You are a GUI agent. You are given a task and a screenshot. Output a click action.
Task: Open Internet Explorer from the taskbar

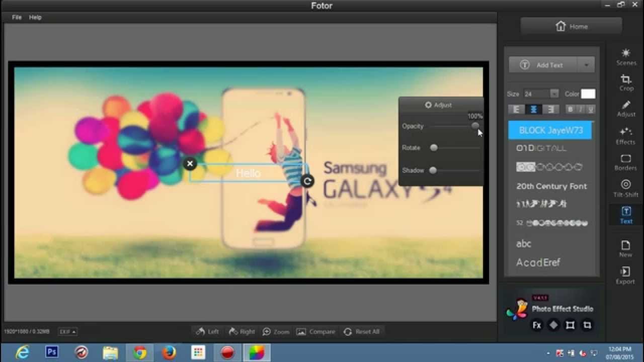[23, 352]
